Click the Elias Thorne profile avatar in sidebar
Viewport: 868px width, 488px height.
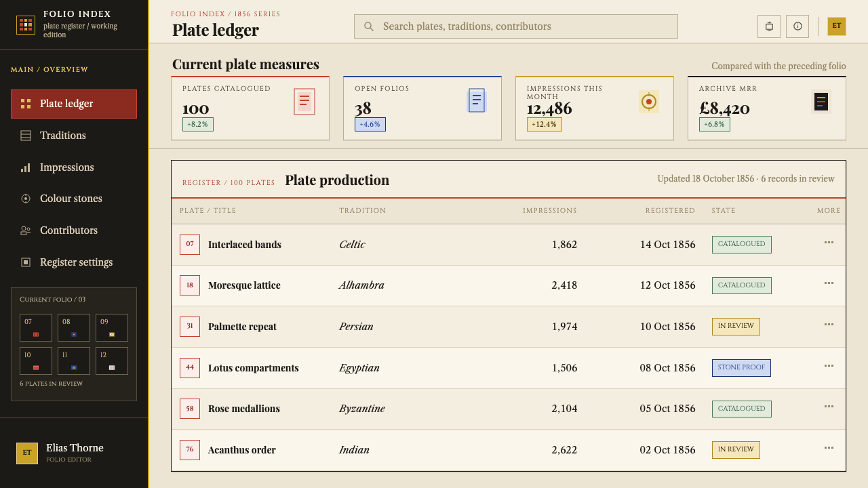[x=27, y=453]
